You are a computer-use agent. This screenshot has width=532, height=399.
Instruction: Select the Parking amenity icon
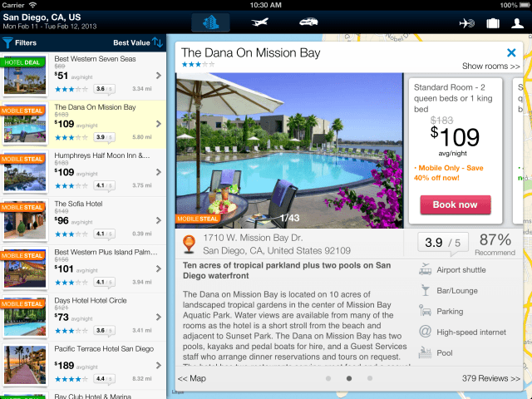click(x=425, y=311)
